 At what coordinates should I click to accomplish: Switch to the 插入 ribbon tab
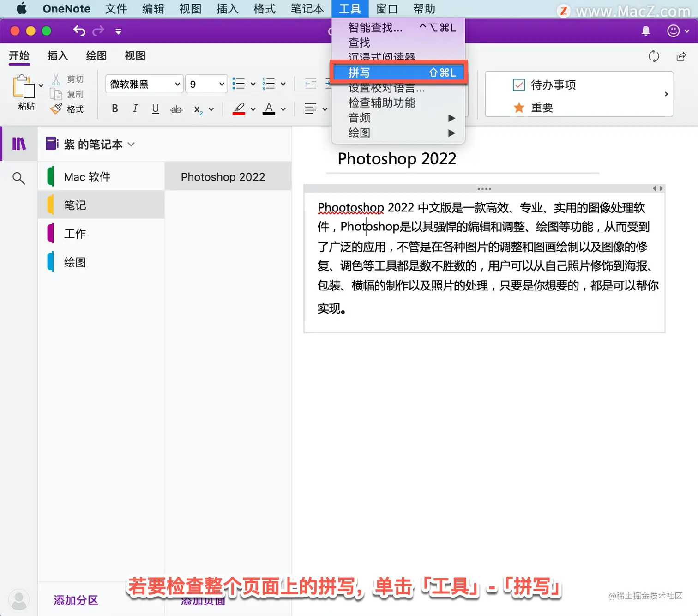(x=58, y=56)
